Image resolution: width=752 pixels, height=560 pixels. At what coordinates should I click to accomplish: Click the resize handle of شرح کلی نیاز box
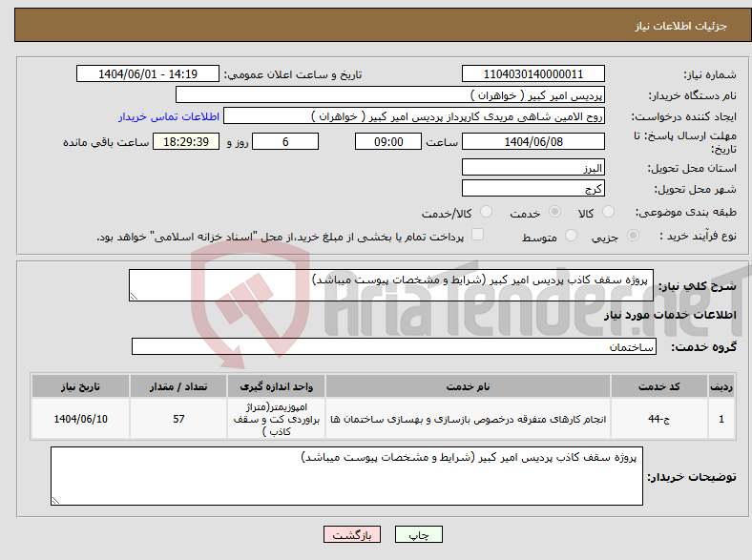click(x=134, y=297)
